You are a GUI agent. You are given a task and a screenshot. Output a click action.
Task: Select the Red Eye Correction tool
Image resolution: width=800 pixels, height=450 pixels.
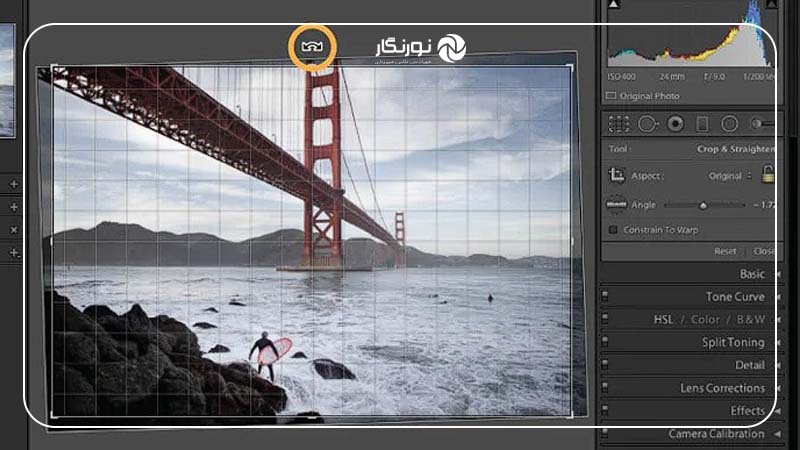676,124
